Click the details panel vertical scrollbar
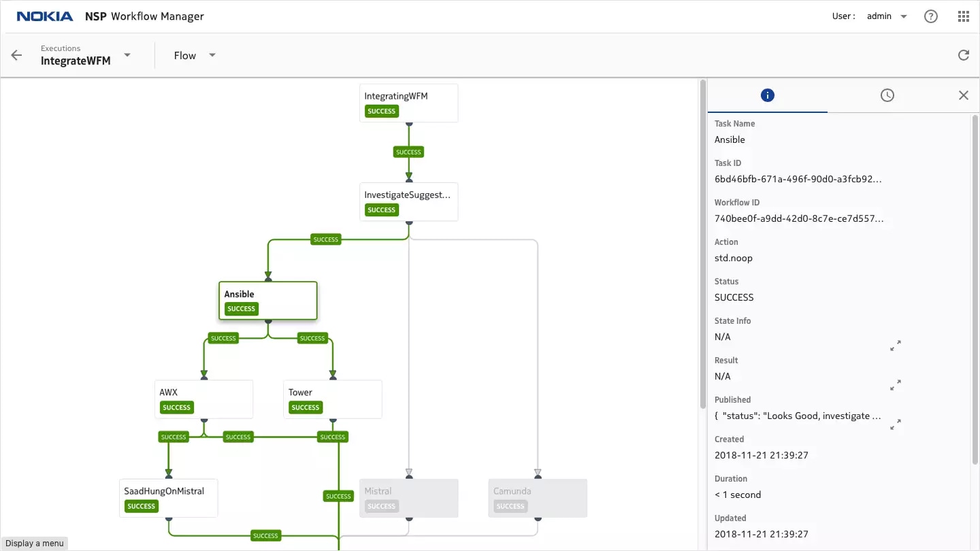Viewport: 980px width, 551px height. coord(975,289)
